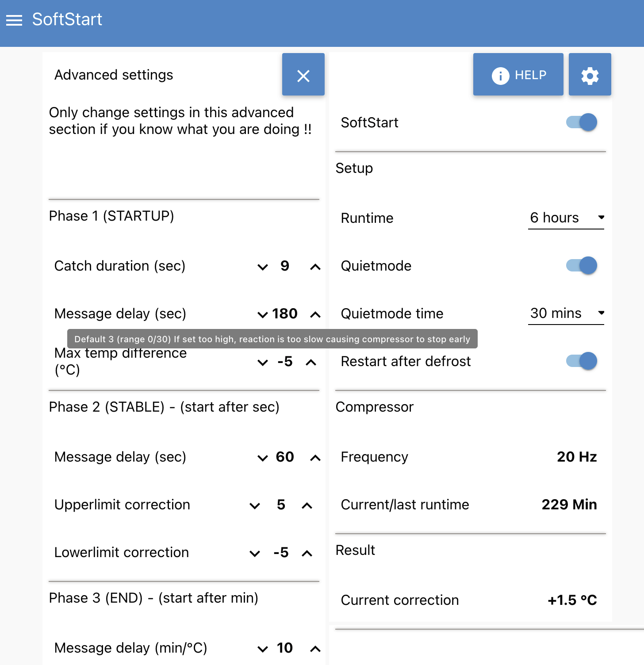
Task: Expand Quietmode time dropdown showing 30 mins
Action: (x=566, y=313)
